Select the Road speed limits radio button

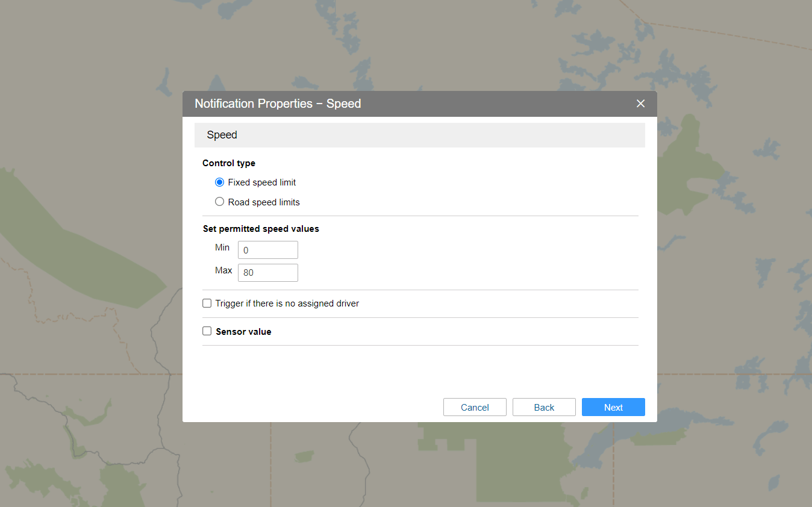click(x=219, y=202)
